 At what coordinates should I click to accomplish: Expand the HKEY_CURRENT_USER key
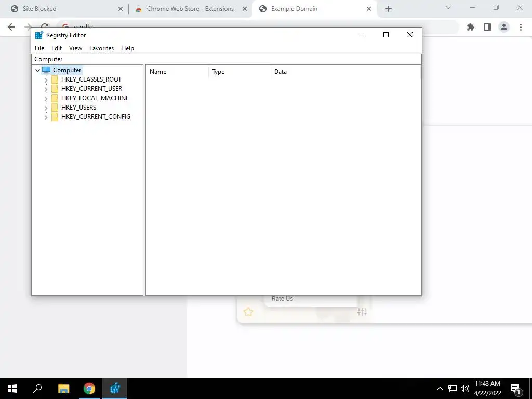[x=46, y=89]
